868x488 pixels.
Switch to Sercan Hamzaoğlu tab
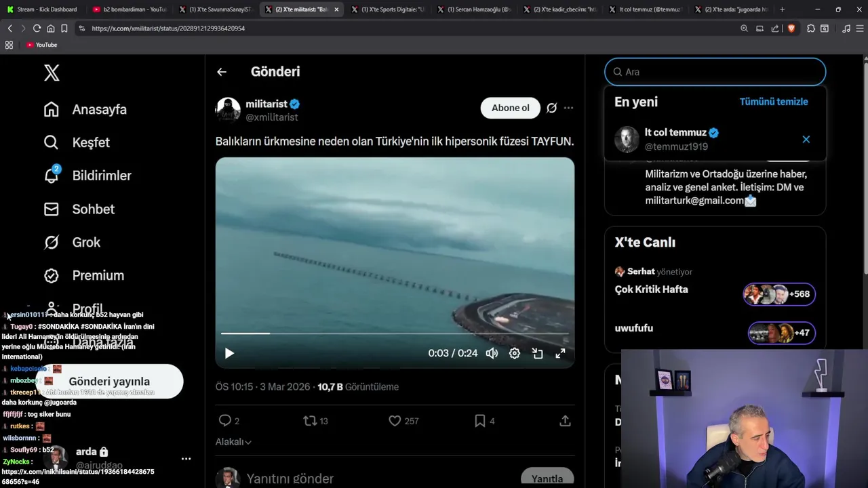474,9
